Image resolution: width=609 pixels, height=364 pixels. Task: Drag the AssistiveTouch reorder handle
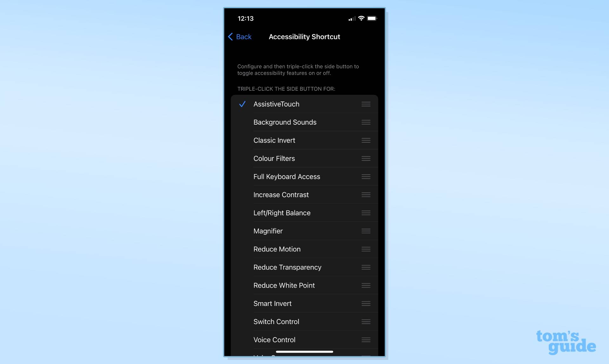[365, 104]
